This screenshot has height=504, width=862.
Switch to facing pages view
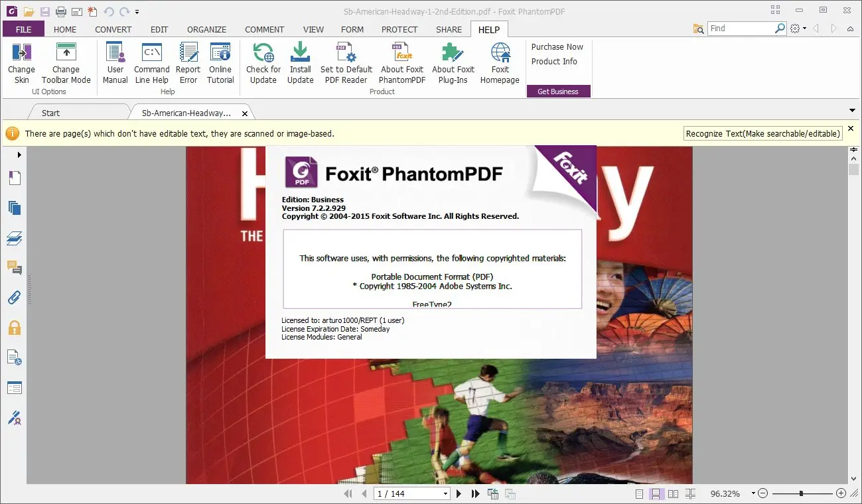tap(673, 494)
